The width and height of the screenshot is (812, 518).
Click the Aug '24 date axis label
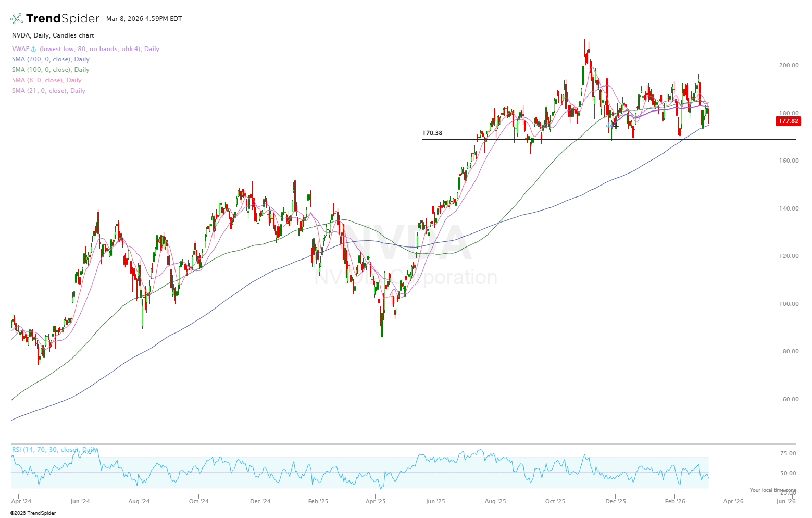(x=139, y=501)
